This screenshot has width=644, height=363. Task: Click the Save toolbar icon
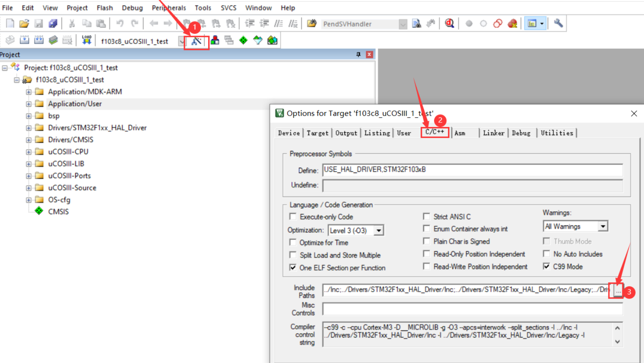(x=39, y=24)
